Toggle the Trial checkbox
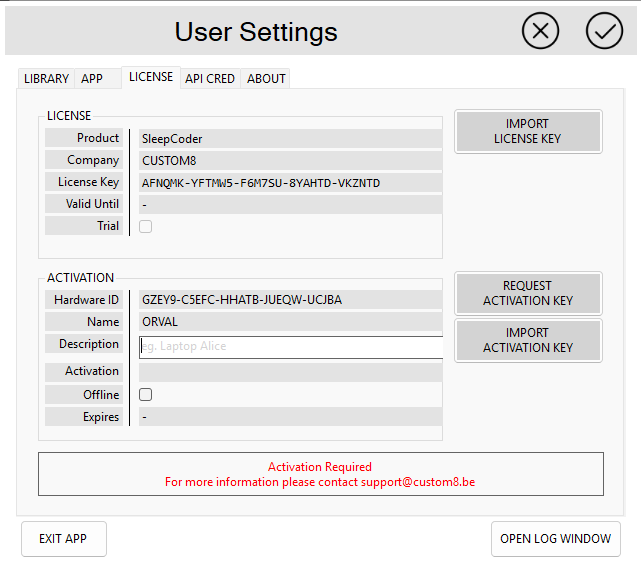This screenshot has width=641, height=575. (146, 227)
